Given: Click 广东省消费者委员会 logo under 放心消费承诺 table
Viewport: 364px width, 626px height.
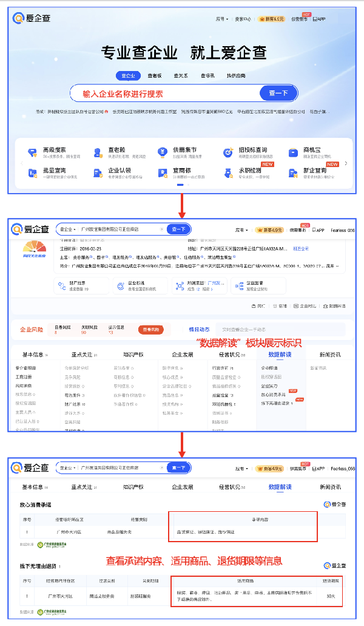Looking at the screenshot, I should click(x=52, y=545).
